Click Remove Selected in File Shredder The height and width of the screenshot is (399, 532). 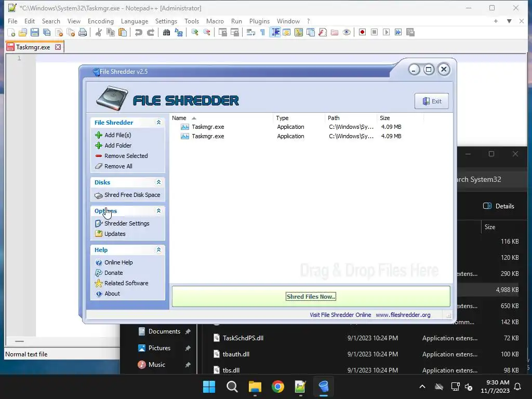tap(122, 156)
